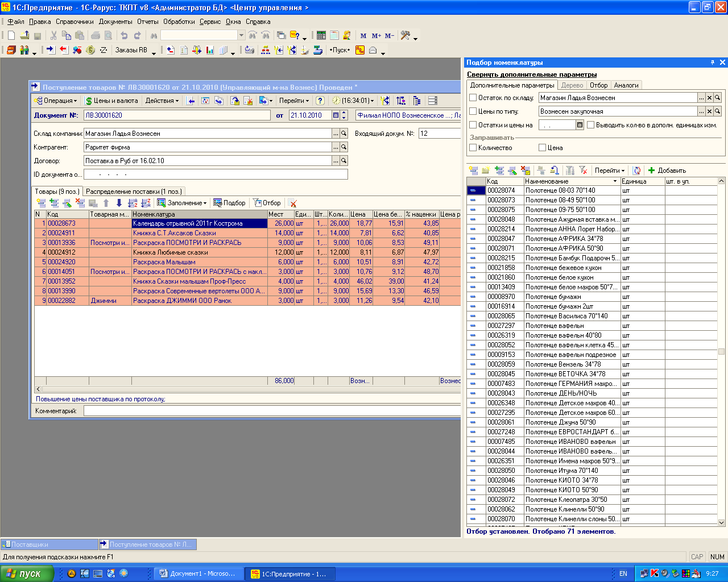The image size is (728, 582).
Task: Check the Цена checkbox under Запрашивать
Action: pyautogui.click(x=542, y=148)
